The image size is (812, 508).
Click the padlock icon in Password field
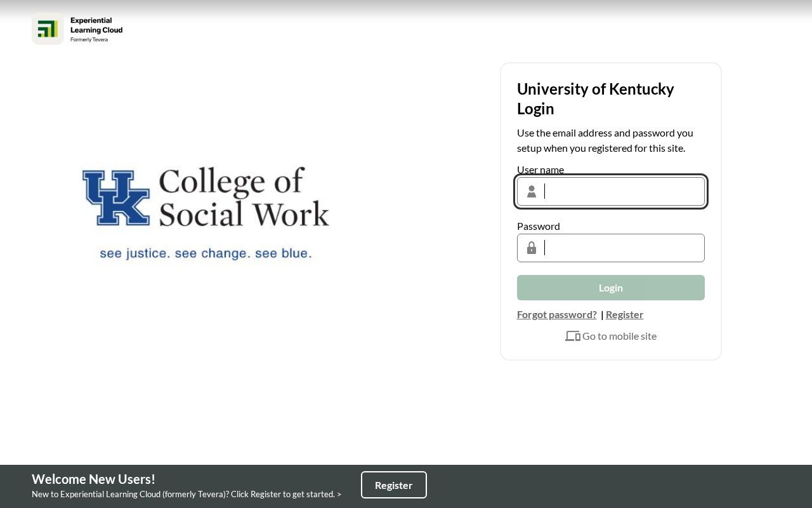(532, 248)
